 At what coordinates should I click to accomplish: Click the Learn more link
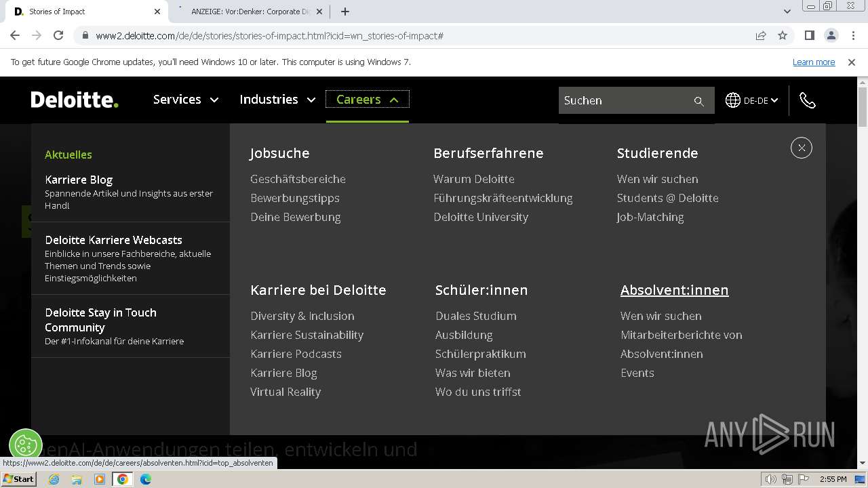(x=814, y=62)
